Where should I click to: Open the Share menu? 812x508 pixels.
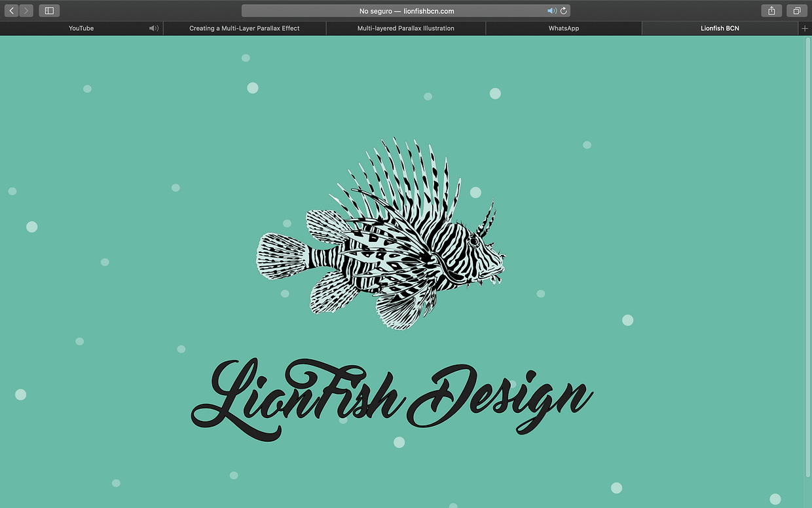tap(771, 10)
